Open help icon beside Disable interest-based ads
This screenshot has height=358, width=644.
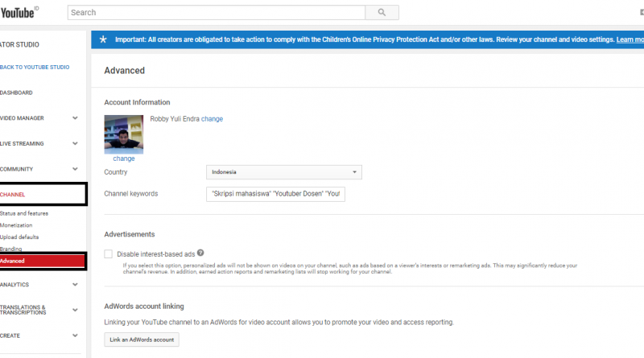(x=200, y=253)
